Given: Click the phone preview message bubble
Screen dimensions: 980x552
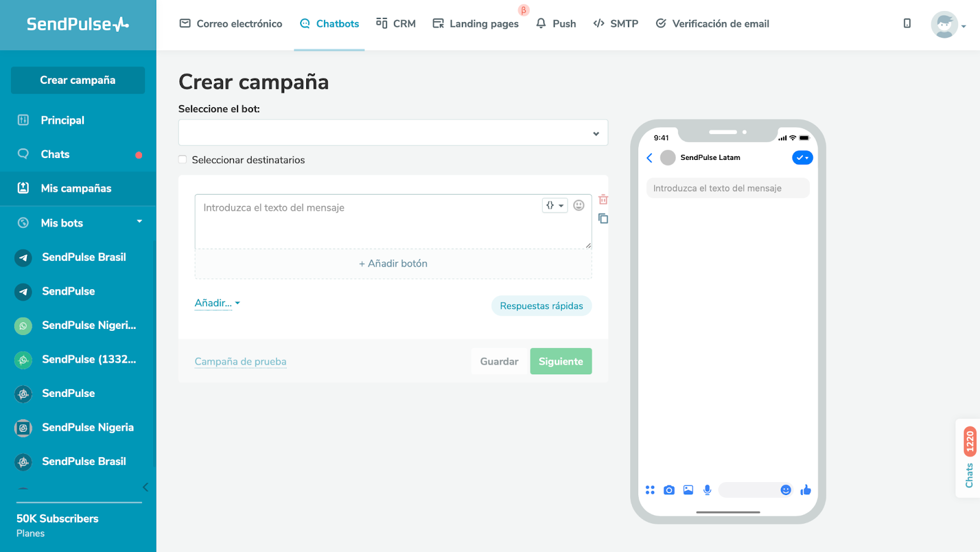Looking at the screenshot, I should click(x=728, y=188).
